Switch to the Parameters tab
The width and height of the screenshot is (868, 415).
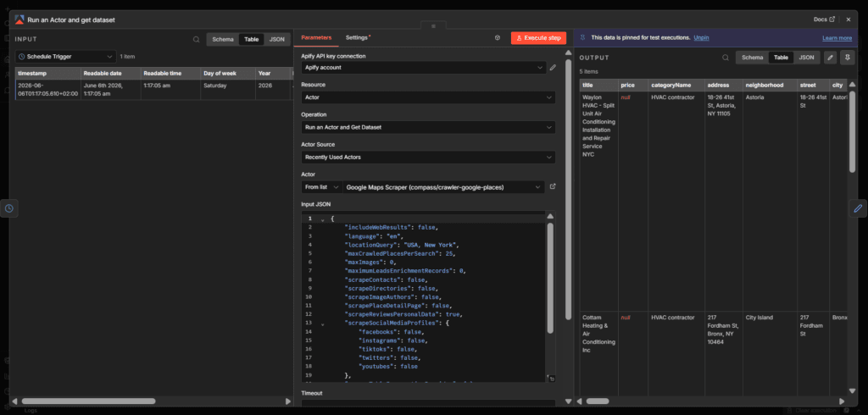[316, 37]
